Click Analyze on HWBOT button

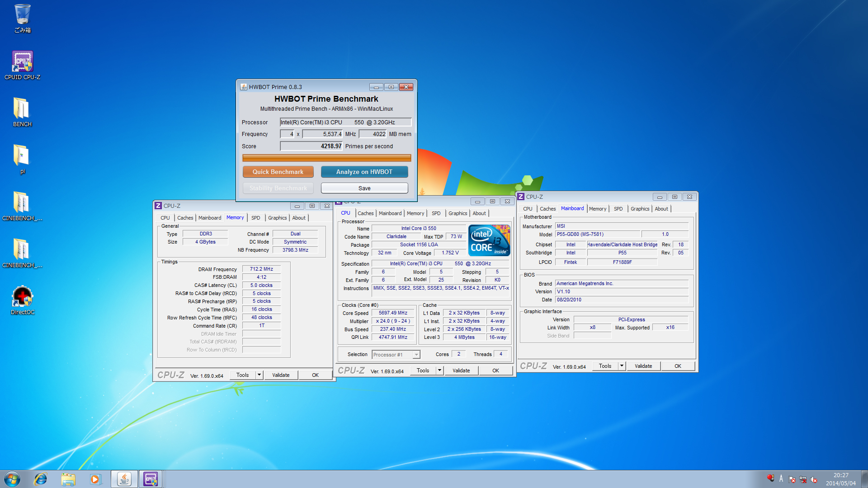[x=364, y=172]
